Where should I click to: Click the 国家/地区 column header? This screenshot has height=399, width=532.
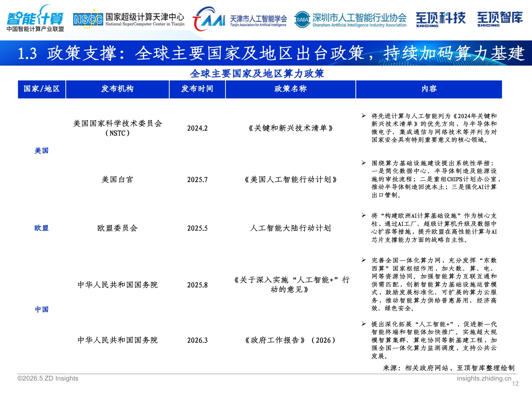(41, 89)
